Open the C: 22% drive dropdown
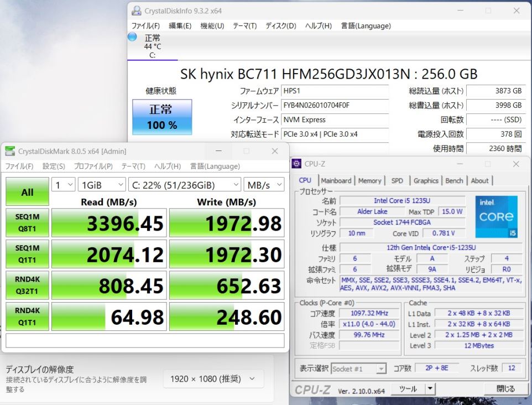This screenshot has height=405, width=532. pyautogui.click(x=185, y=185)
